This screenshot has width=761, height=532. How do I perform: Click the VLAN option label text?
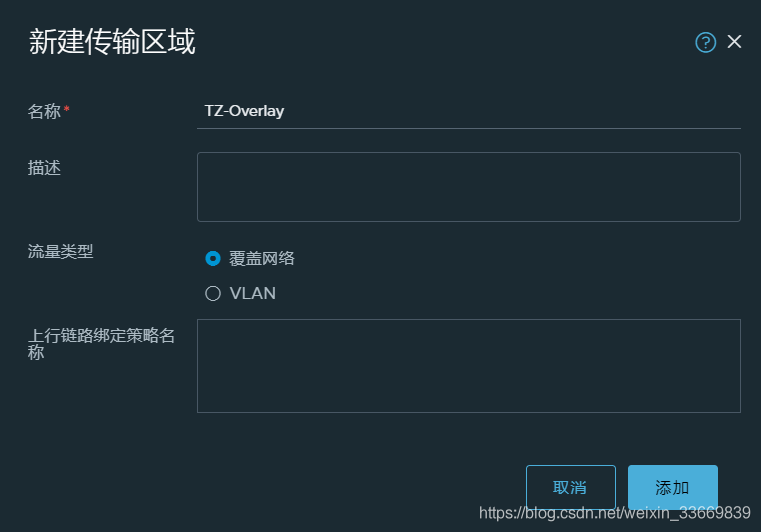point(252,293)
